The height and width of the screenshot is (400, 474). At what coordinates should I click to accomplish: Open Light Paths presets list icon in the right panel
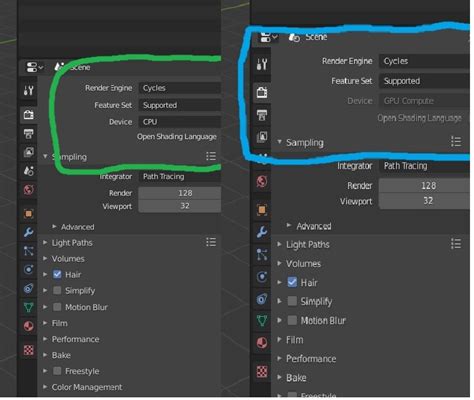(456, 244)
